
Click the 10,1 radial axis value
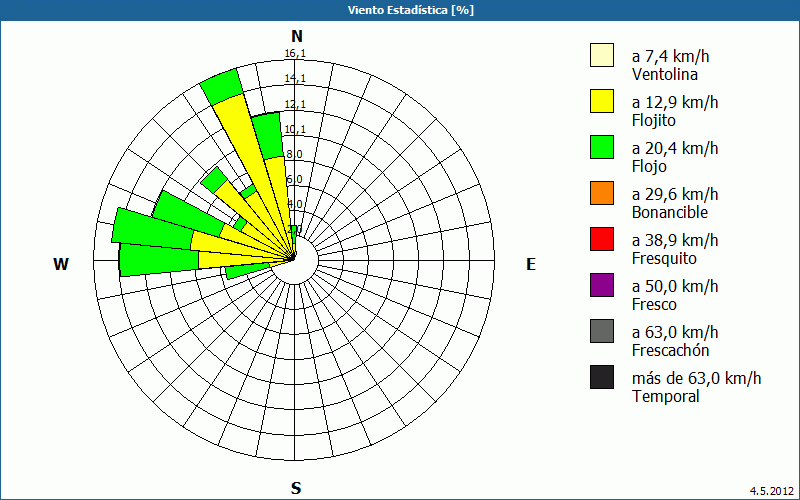pos(295,130)
